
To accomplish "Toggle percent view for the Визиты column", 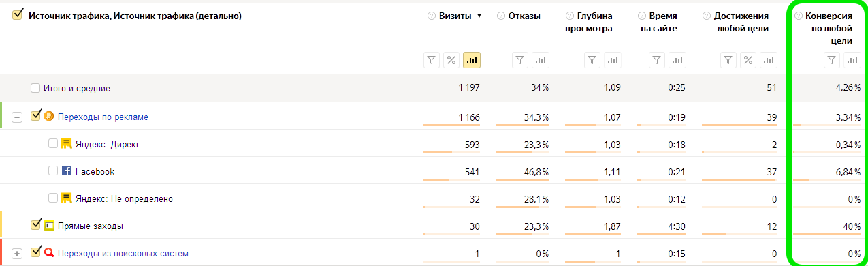I will (x=451, y=60).
